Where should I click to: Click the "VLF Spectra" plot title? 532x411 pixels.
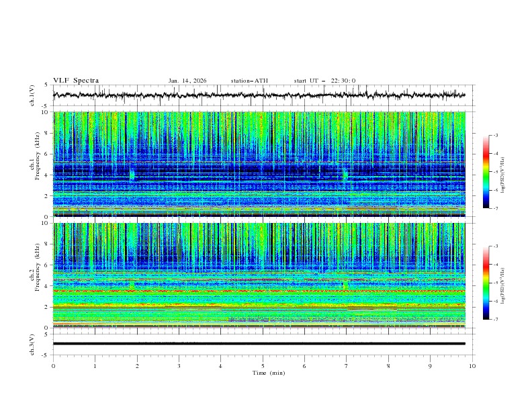pos(76,81)
